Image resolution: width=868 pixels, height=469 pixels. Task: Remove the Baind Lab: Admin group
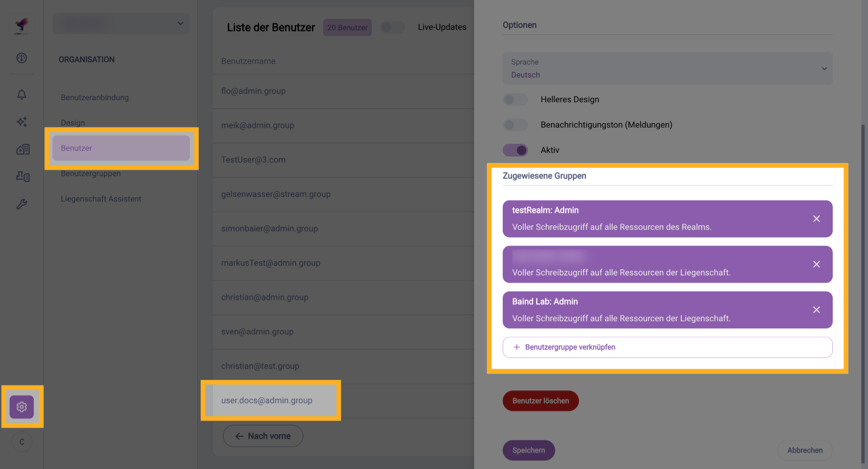pos(816,310)
